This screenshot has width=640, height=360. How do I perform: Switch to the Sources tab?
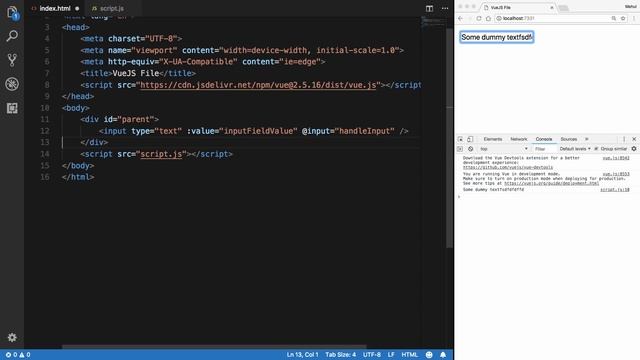569,139
